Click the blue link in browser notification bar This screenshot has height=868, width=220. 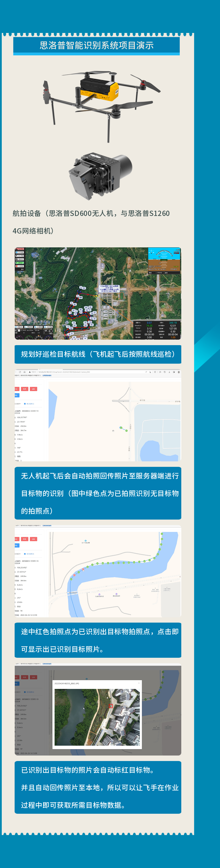(x=47, y=375)
